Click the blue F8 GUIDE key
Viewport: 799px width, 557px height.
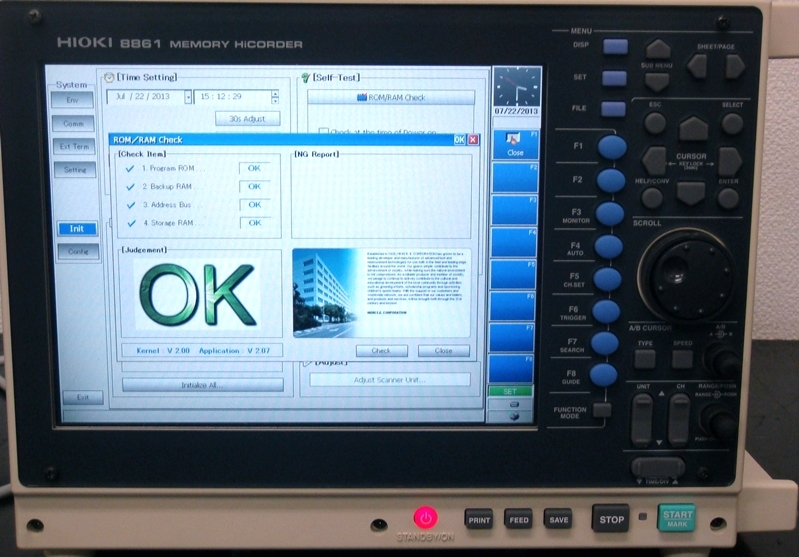603,375
